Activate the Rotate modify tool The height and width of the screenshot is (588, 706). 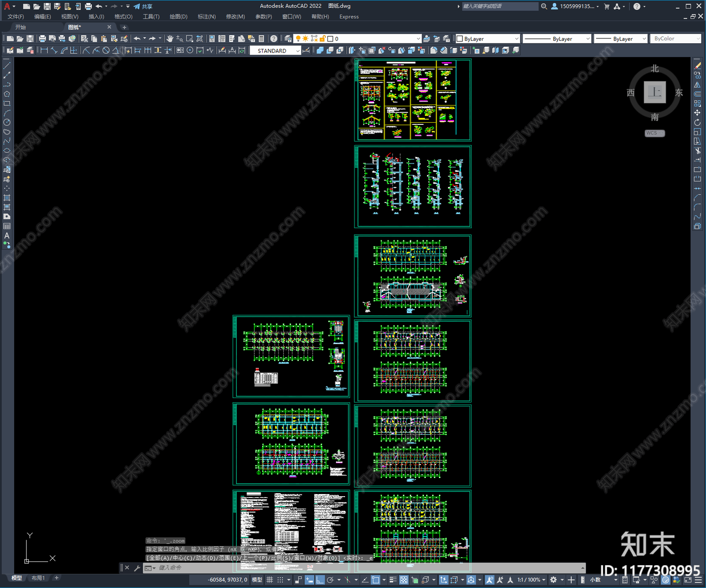(697, 122)
